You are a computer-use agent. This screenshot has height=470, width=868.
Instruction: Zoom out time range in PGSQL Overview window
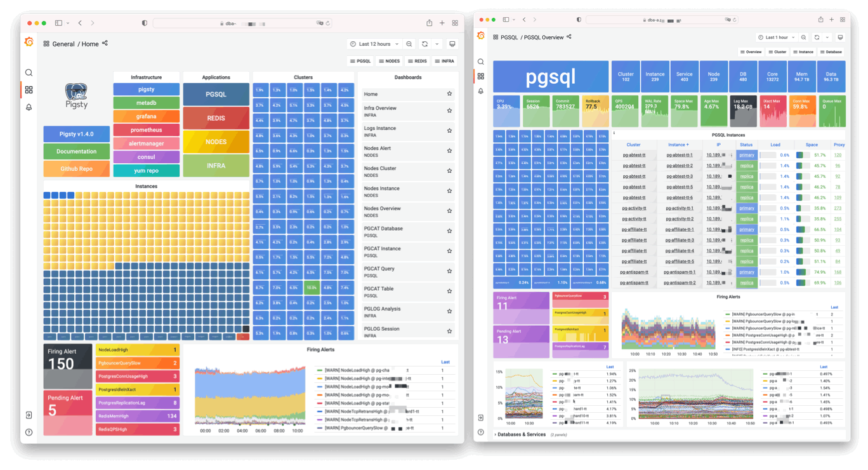click(804, 37)
